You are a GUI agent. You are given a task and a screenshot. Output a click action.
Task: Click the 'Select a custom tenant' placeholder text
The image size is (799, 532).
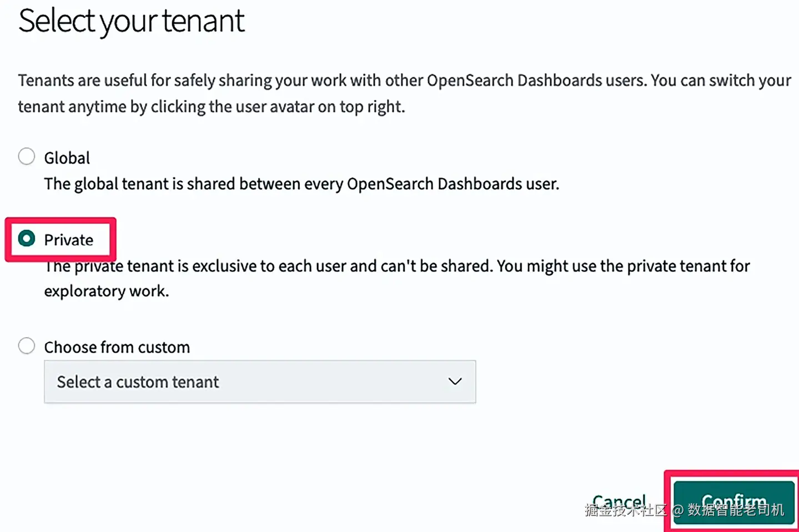(x=138, y=382)
